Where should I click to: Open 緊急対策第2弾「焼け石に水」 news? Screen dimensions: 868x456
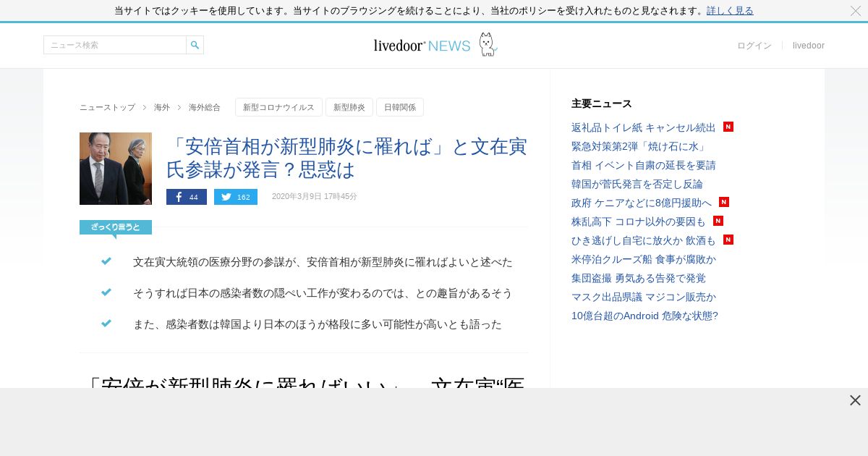pos(639,146)
